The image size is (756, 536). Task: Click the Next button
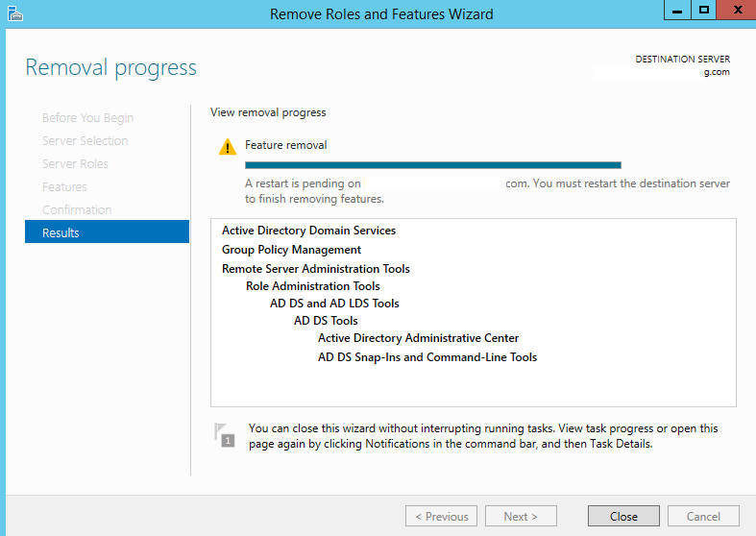[521, 516]
